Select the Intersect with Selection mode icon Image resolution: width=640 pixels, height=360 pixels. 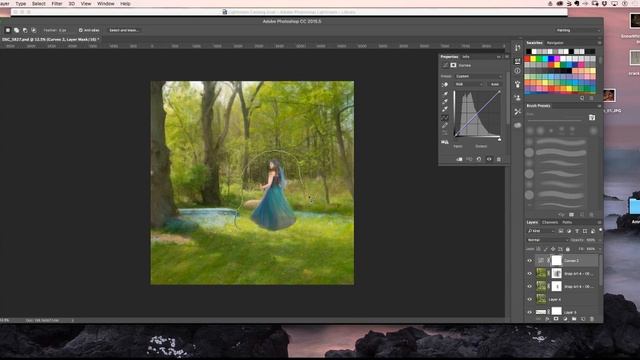pyautogui.click(x=33, y=30)
